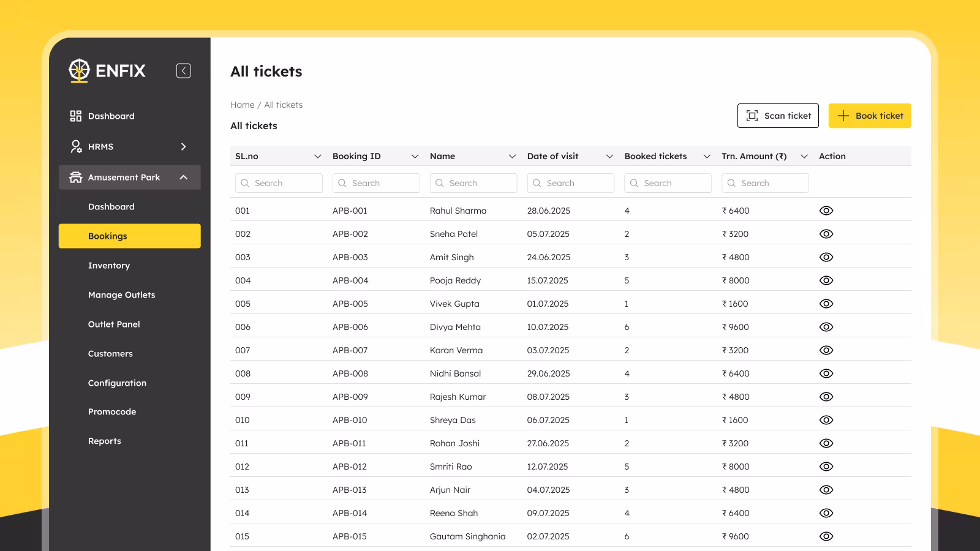Viewport: 980px width, 551px height.
Task: Open Reports in the sidebar
Action: (105, 441)
